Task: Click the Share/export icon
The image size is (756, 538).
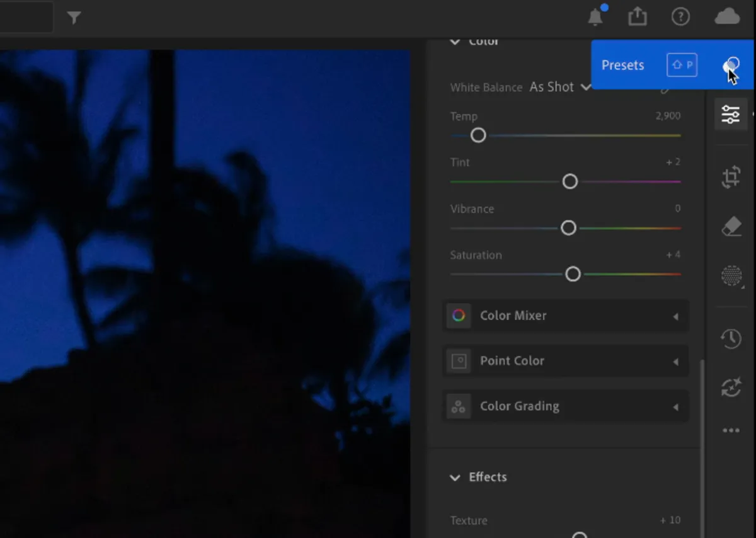Action: [x=638, y=16]
